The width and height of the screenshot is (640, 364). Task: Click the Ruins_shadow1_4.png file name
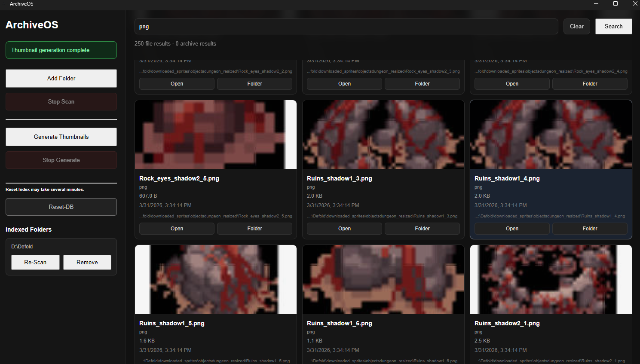507,178
